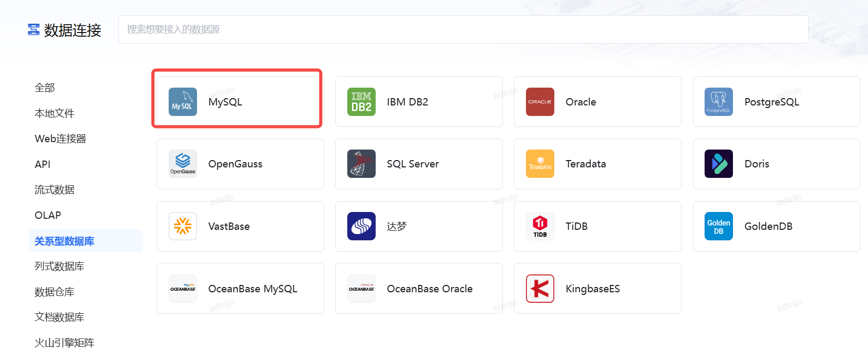
Task: Open the Web连接器 category
Action: (x=60, y=139)
